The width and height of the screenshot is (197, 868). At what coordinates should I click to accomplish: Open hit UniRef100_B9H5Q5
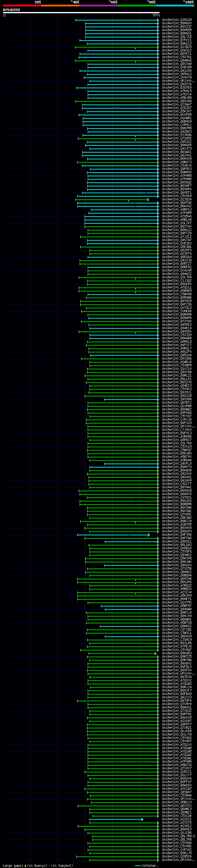pyautogui.click(x=177, y=30)
